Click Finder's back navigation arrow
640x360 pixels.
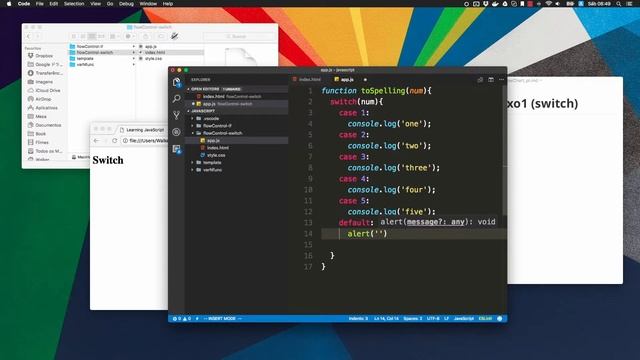pyautogui.click(x=29, y=36)
